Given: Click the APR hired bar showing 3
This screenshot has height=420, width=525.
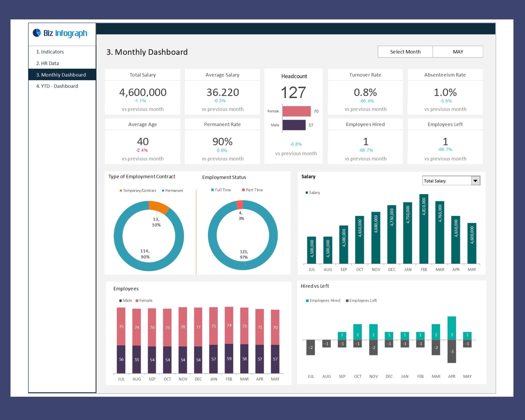Looking at the screenshot, I should point(452,328).
